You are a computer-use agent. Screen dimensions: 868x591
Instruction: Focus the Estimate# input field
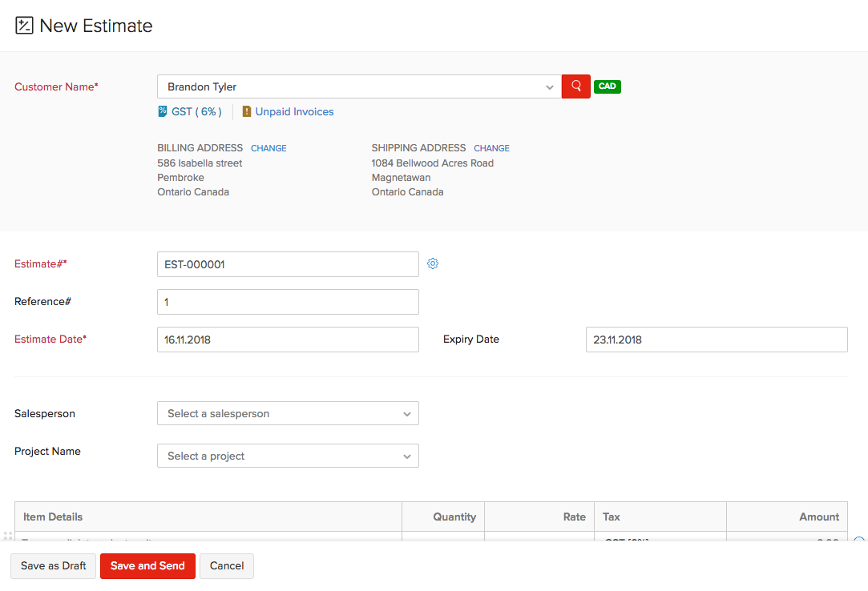click(x=288, y=264)
